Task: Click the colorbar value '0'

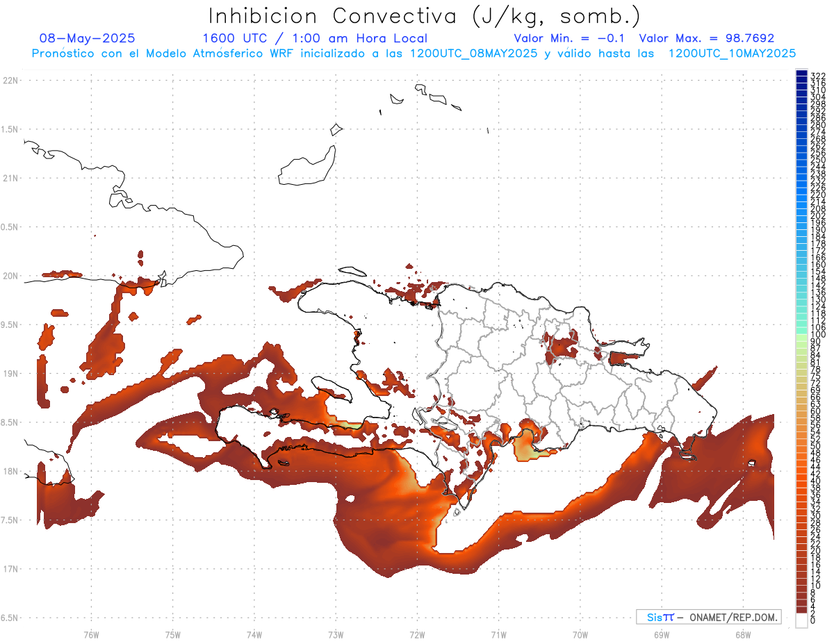Action: (x=813, y=620)
